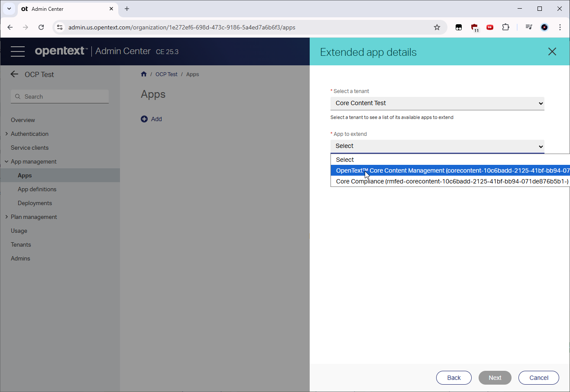Open the Overview sidebar item

pyautogui.click(x=23, y=120)
